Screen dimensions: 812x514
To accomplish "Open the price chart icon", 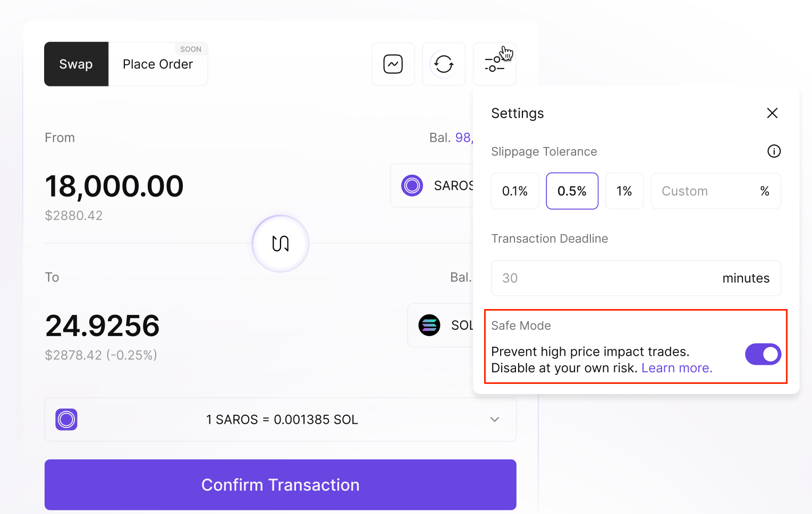I will click(393, 64).
